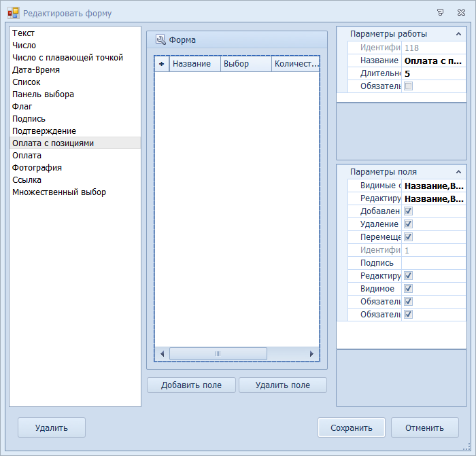Image resolution: width=476 pixels, height=456 pixels.
Task: Uncheck the Перемеще checkbox
Action: 409,237
